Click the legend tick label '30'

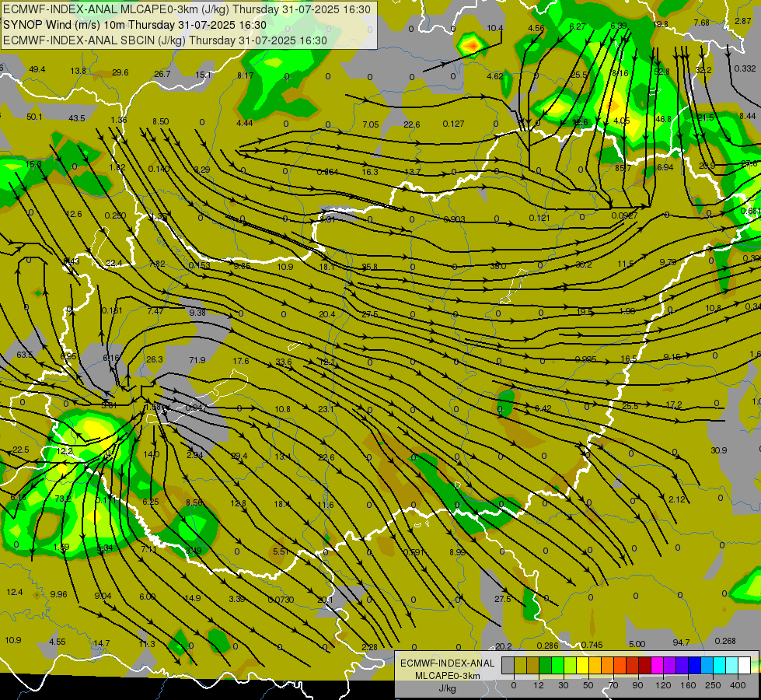click(563, 685)
